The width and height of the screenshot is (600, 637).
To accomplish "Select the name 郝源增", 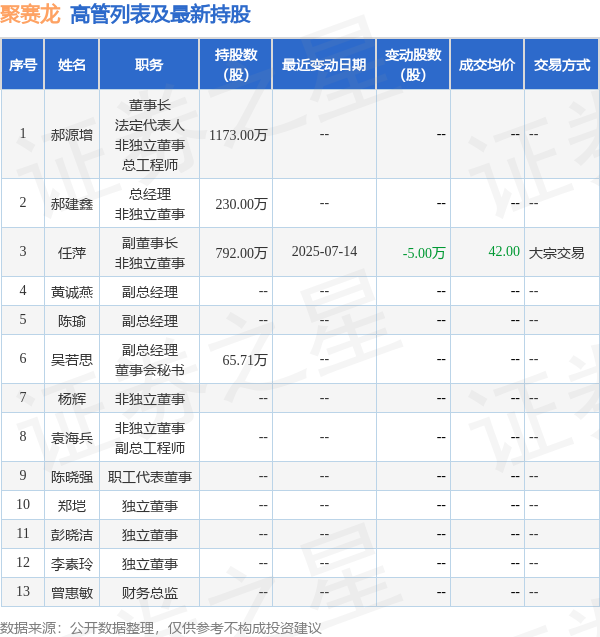I will click(72, 135).
